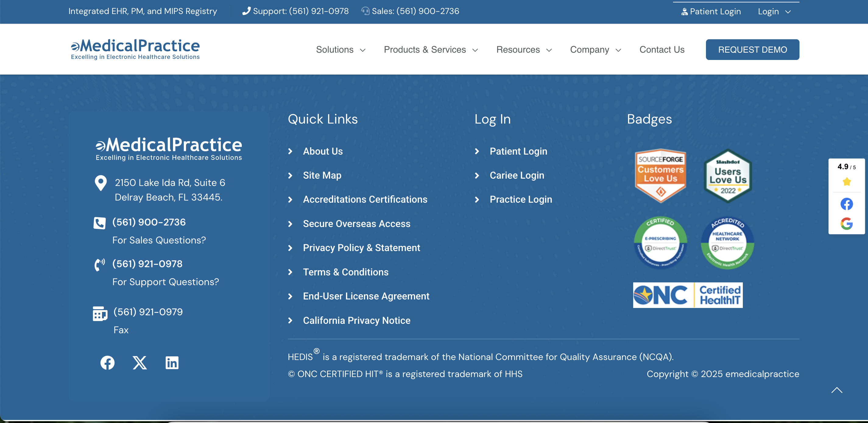This screenshot has width=868, height=423.
Task: Click the header MedicalPractice logo
Action: [135, 49]
